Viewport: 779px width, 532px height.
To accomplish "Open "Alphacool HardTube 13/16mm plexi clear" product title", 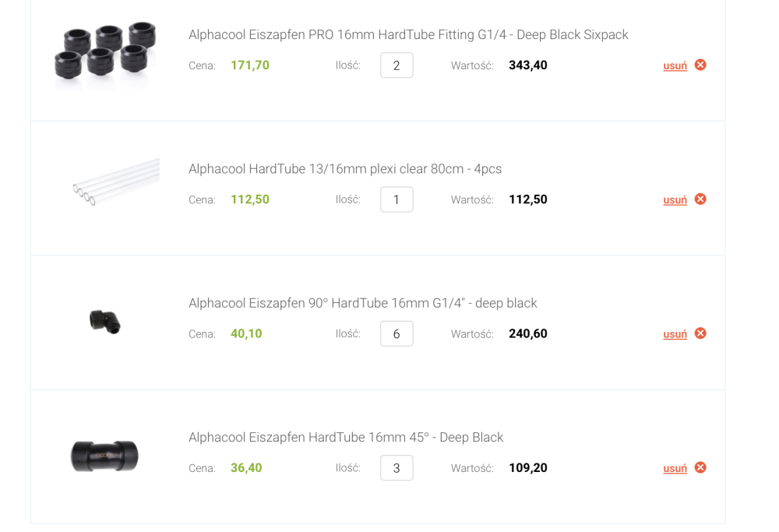I will pos(345,169).
